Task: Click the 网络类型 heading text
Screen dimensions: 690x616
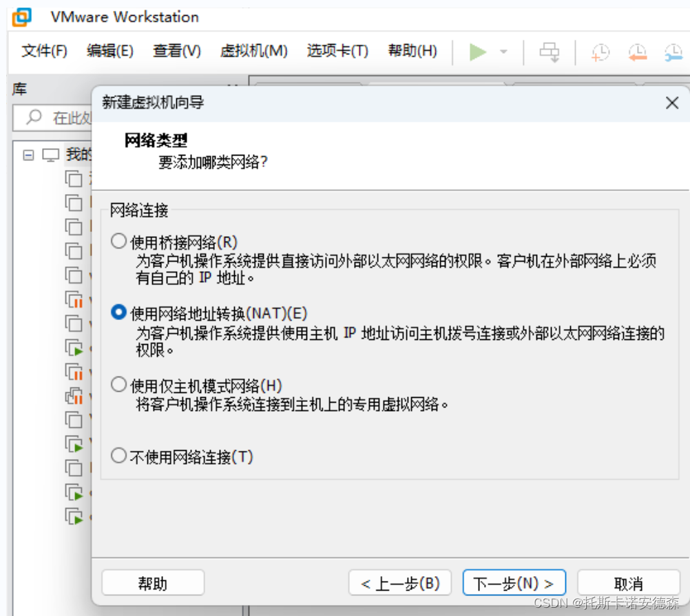Action: 156,140
